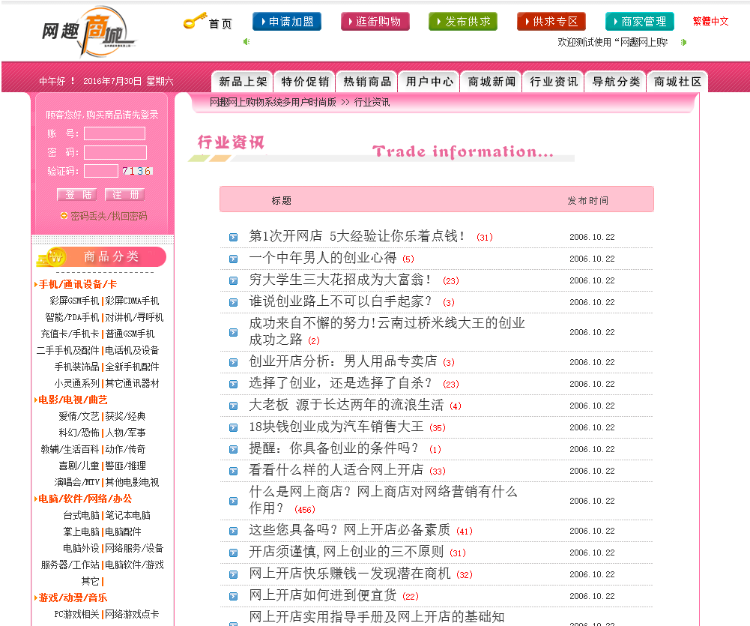This screenshot has height=626, width=750.
Task: Click the left green marquee arrow icon
Action: click(x=246, y=42)
